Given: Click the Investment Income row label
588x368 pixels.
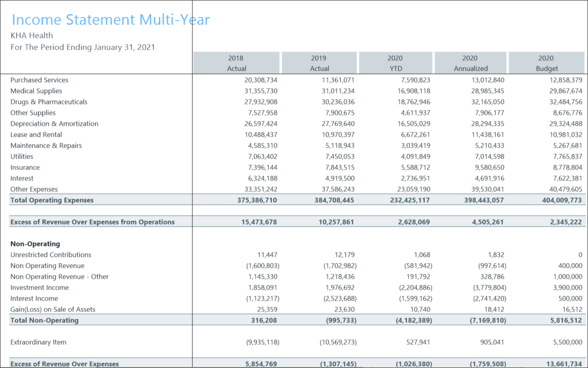Looking at the screenshot, I should [x=39, y=288].
